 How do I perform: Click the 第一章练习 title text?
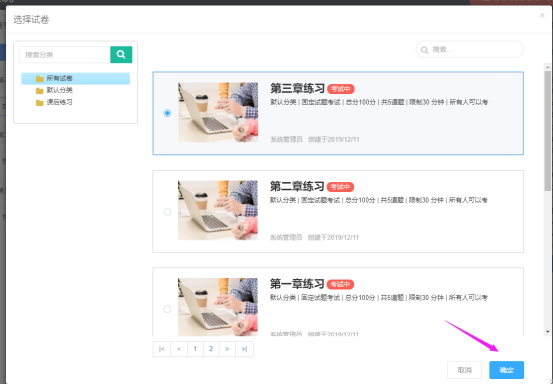coord(297,284)
